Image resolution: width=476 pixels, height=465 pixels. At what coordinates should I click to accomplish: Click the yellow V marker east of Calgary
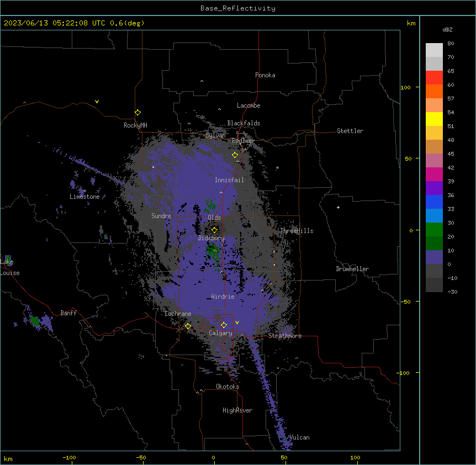coord(237,323)
